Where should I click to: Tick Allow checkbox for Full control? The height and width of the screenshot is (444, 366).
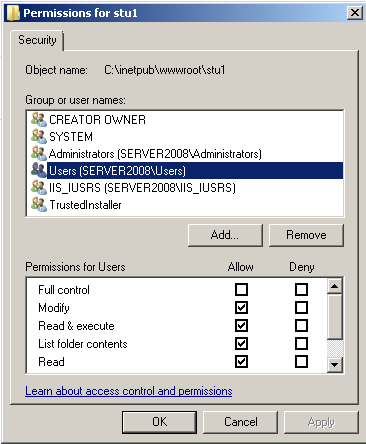pyautogui.click(x=241, y=289)
